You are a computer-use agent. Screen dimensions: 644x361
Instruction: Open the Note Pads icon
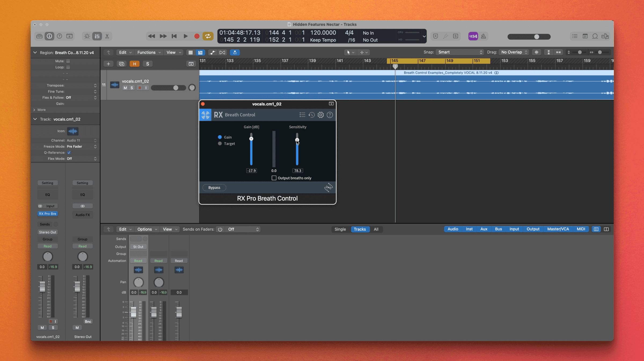tap(585, 36)
